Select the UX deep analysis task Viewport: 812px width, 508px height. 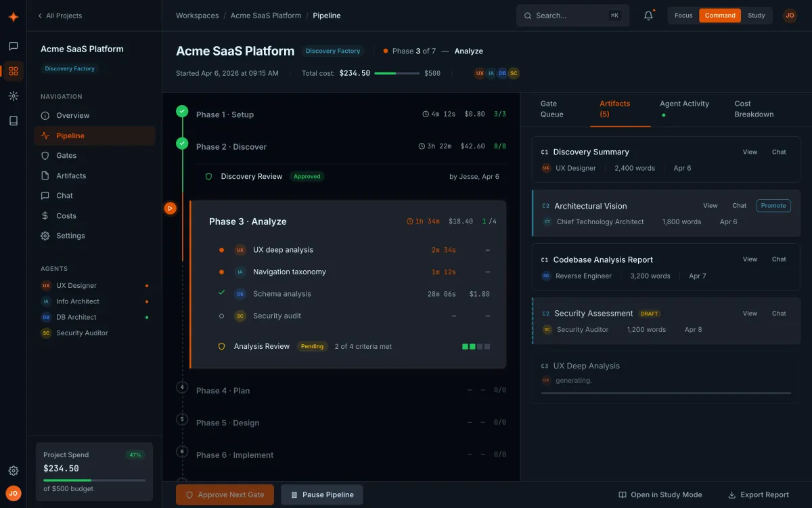point(354,250)
